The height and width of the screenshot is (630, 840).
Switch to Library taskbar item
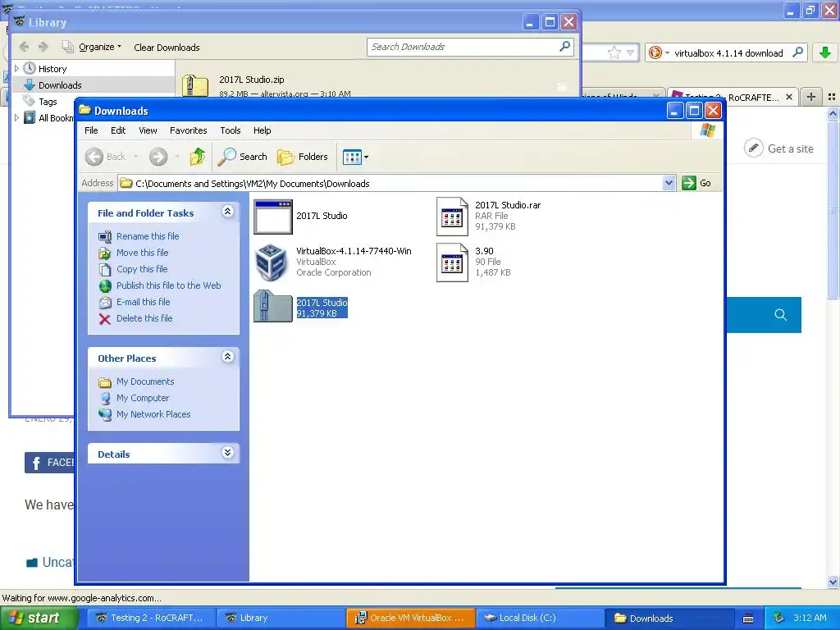coord(281,618)
